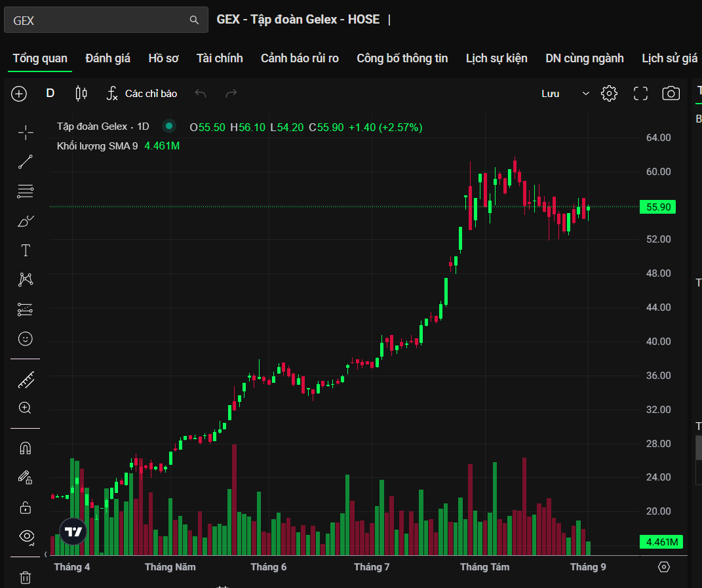Click the Tập đoàn Gelex 1D legend title
The height and width of the screenshot is (588, 702).
[x=103, y=127]
